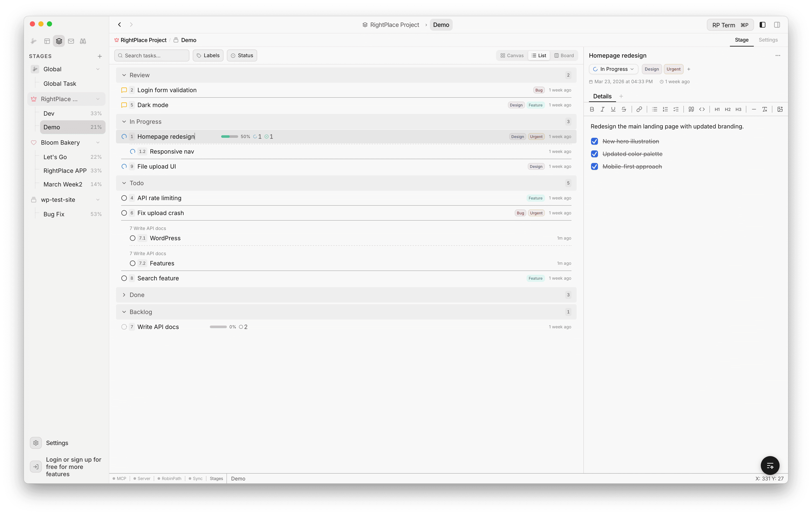812x515 pixels.
Task: Open the Settings tab in right panel
Action: pos(768,40)
